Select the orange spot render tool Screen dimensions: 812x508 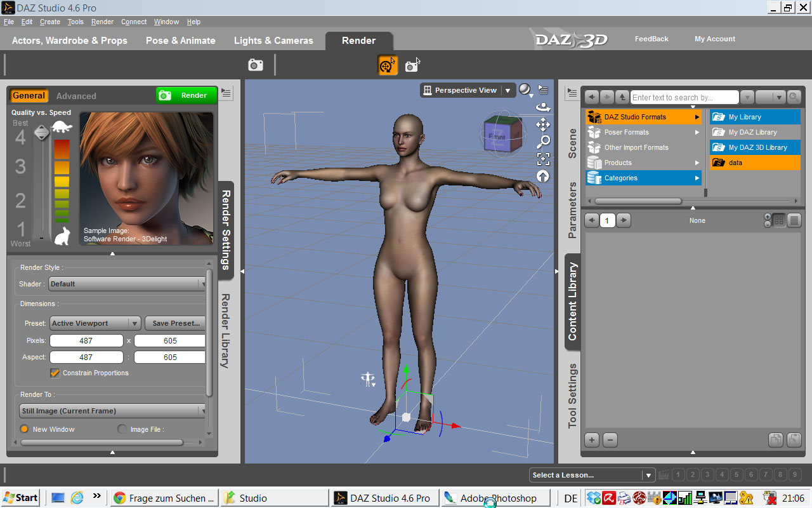pyautogui.click(x=388, y=65)
